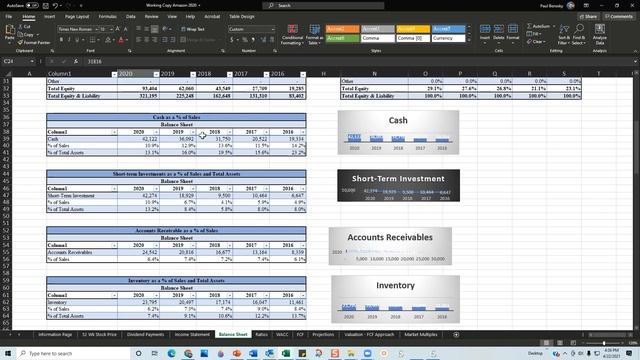Click the Format Painter brush
The image size is (640, 360).
click(x=20, y=42)
